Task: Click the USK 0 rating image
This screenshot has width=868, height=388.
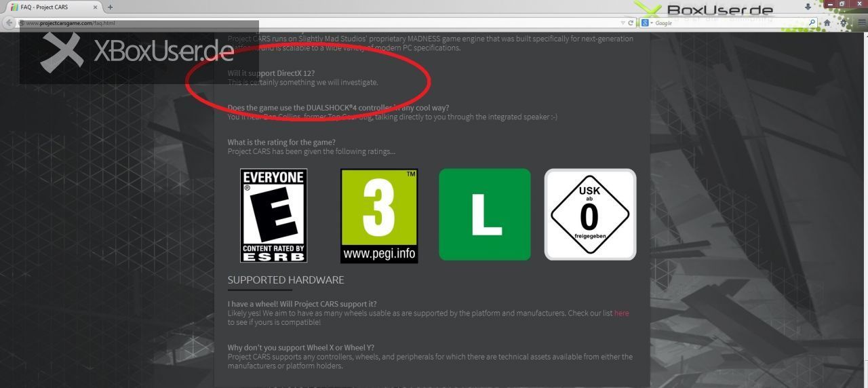Action: pos(590,214)
